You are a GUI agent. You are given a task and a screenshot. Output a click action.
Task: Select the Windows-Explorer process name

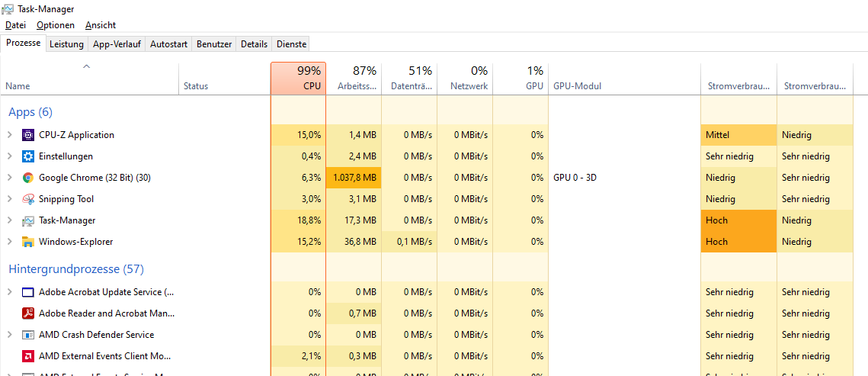76,242
